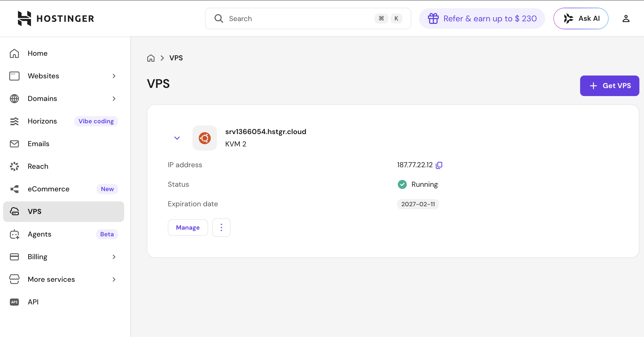Click the Domains globe icon
The image size is (644, 337).
pyautogui.click(x=14, y=99)
